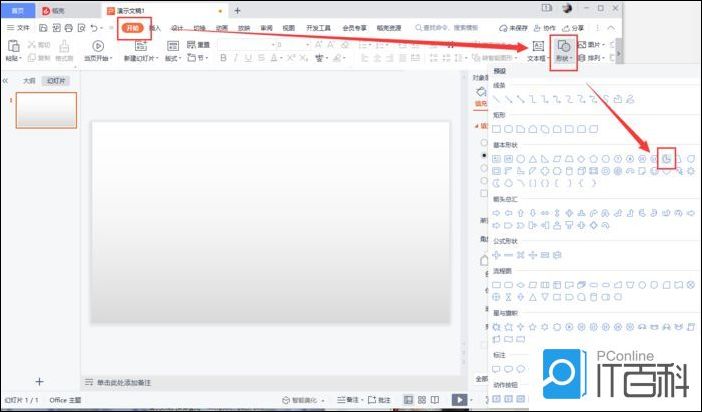
Task: Start slideshow from current slide (当页开始)
Action: (98, 51)
